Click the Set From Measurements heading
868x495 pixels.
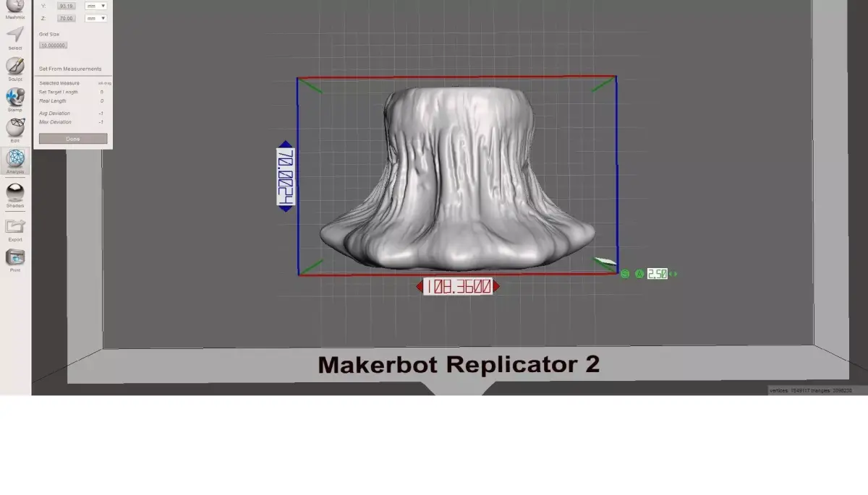click(70, 69)
